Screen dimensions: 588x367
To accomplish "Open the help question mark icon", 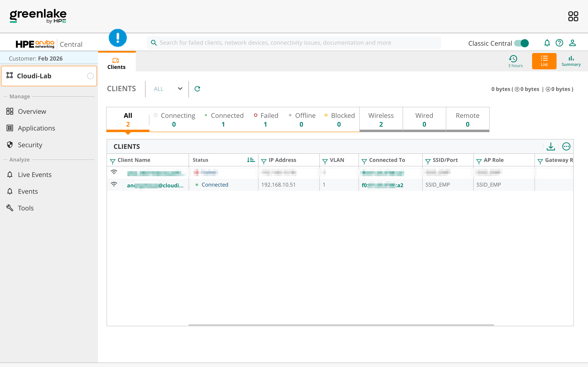I will 559,43.
